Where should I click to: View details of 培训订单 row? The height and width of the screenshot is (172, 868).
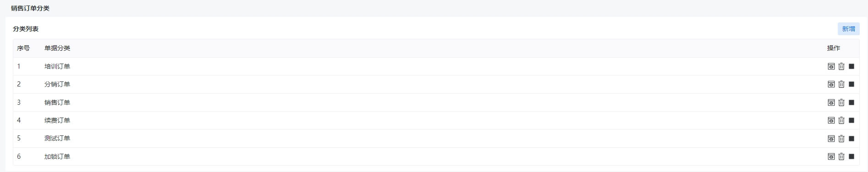831,66
